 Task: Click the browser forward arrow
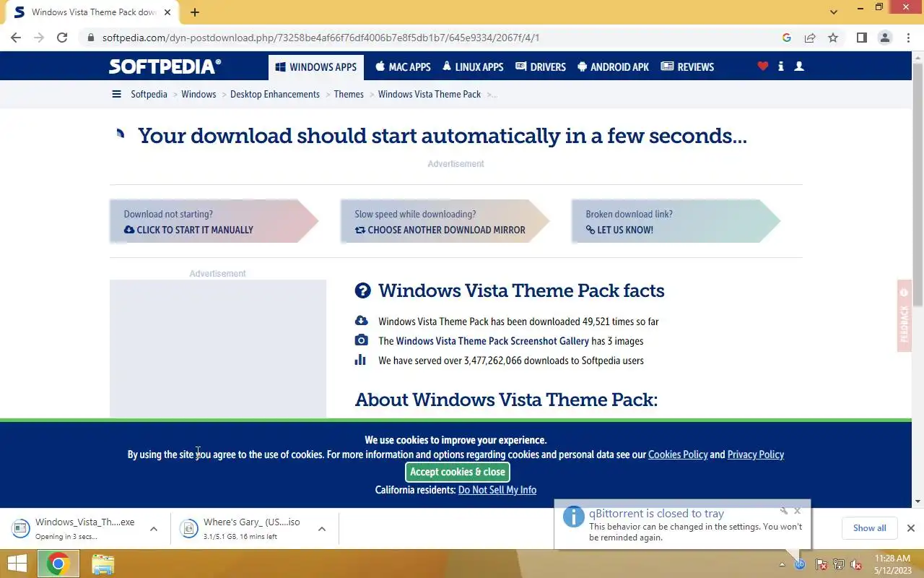pos(39,38)
